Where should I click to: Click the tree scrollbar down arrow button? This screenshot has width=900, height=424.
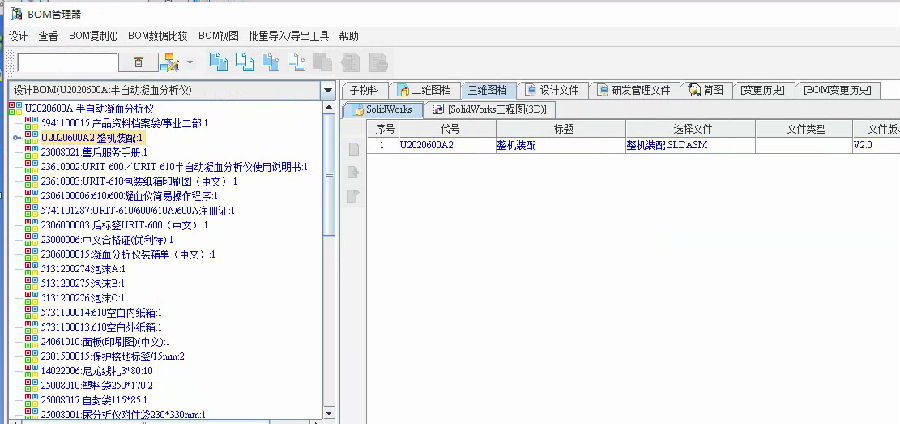tap(329, 413)
